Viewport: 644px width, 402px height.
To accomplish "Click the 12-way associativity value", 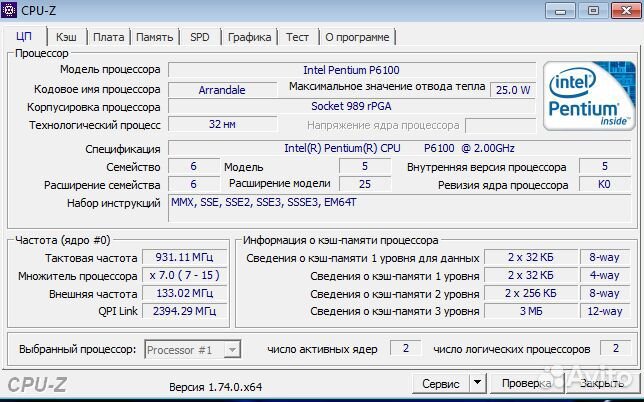I will click(x=605, y=311).
